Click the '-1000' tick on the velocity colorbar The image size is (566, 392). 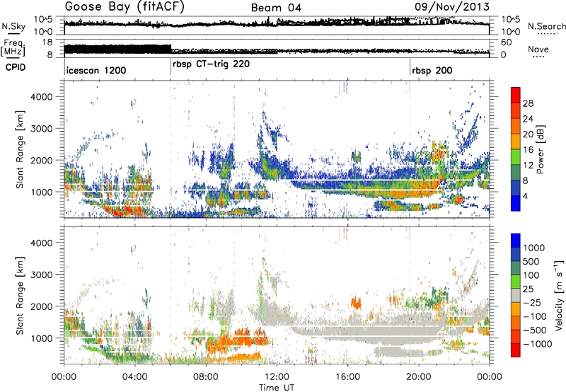(537, 344)
